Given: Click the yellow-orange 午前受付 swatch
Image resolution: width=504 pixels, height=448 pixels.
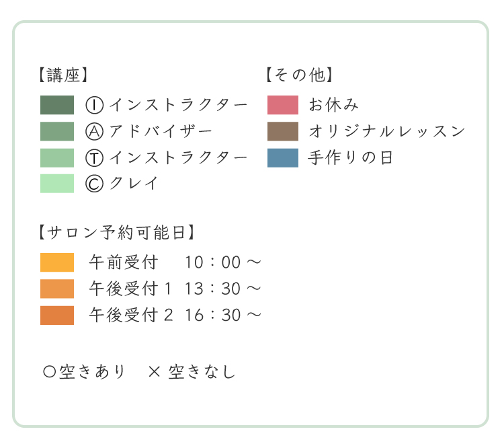Looking at the screenshot, I should [57, 262].
